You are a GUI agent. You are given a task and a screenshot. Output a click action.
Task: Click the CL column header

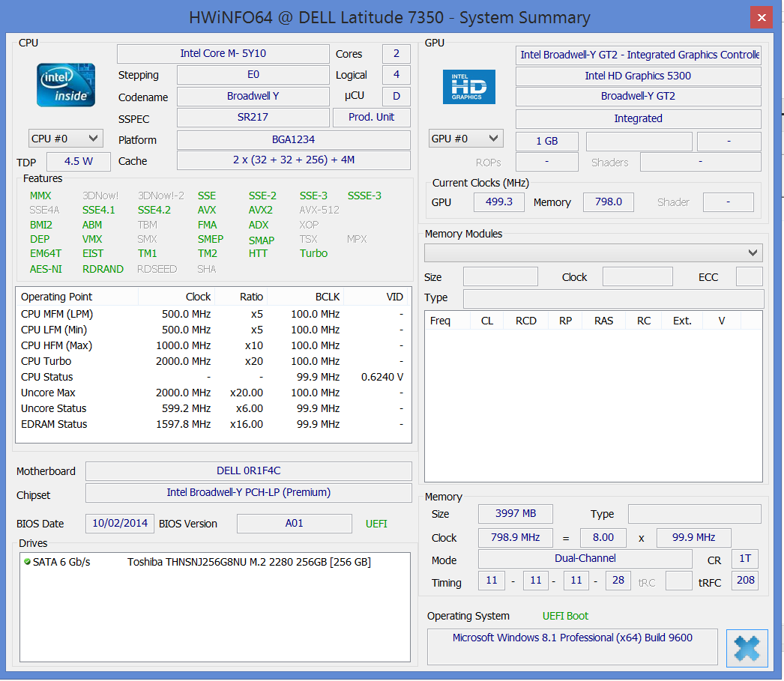coord(487,321)
